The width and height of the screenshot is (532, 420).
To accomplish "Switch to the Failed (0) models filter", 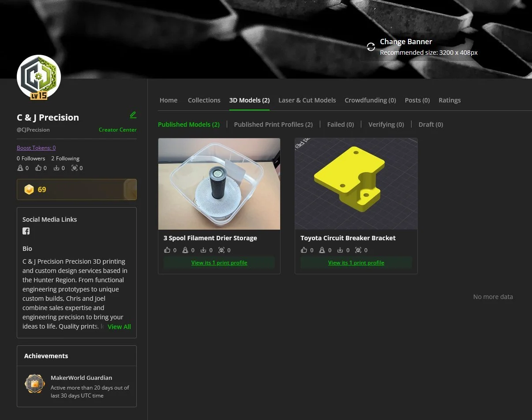I will click(340, 124).
